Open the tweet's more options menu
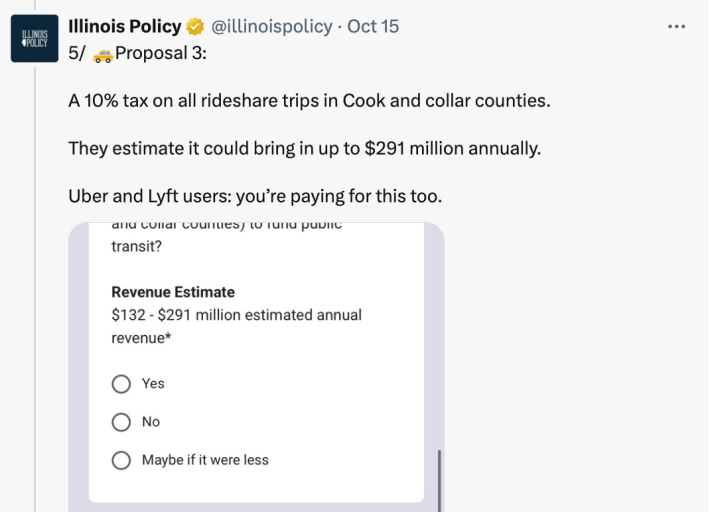710x512 pixels. (677, 26)
